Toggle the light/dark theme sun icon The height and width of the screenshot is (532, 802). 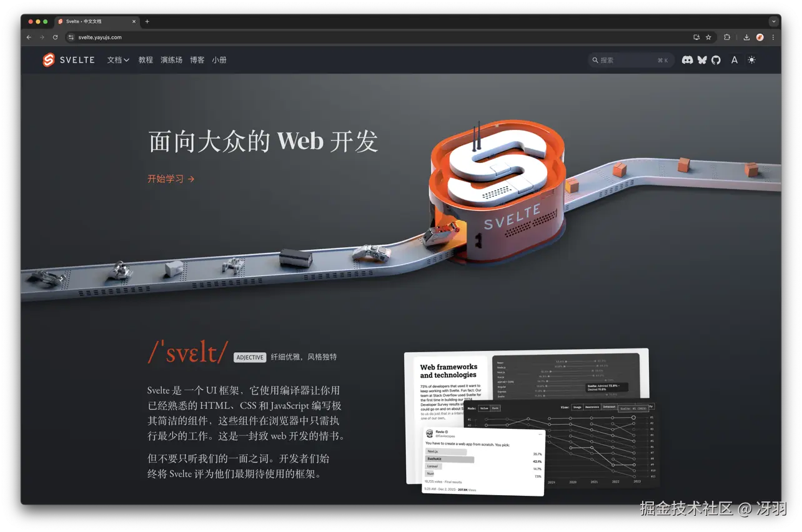(x=751, y=60)
